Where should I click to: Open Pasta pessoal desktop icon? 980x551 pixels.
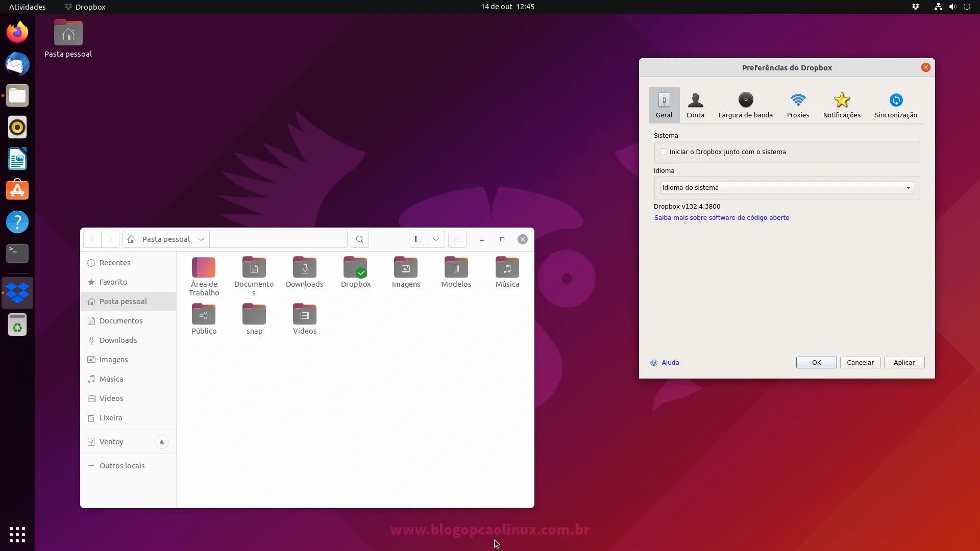(x=68, y=38)
